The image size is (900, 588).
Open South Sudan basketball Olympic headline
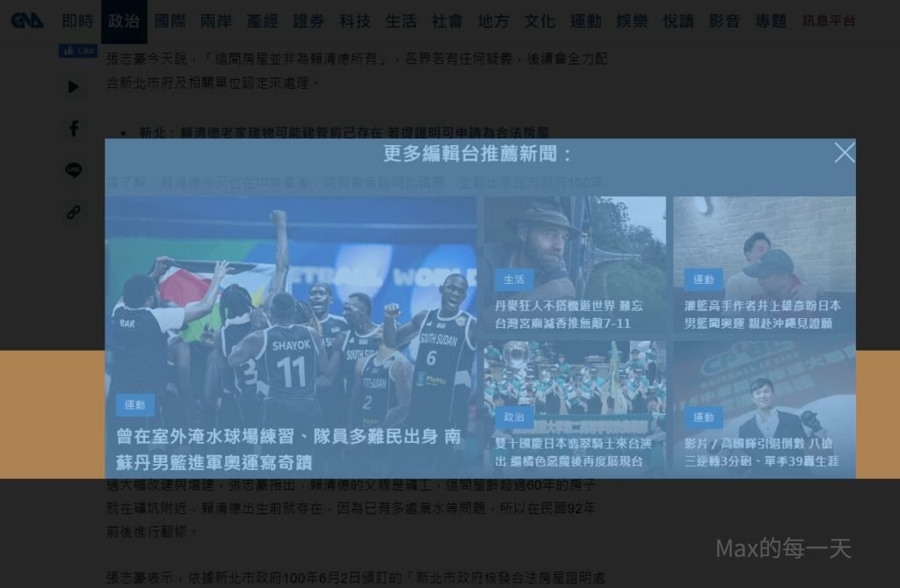coord(289,448)
